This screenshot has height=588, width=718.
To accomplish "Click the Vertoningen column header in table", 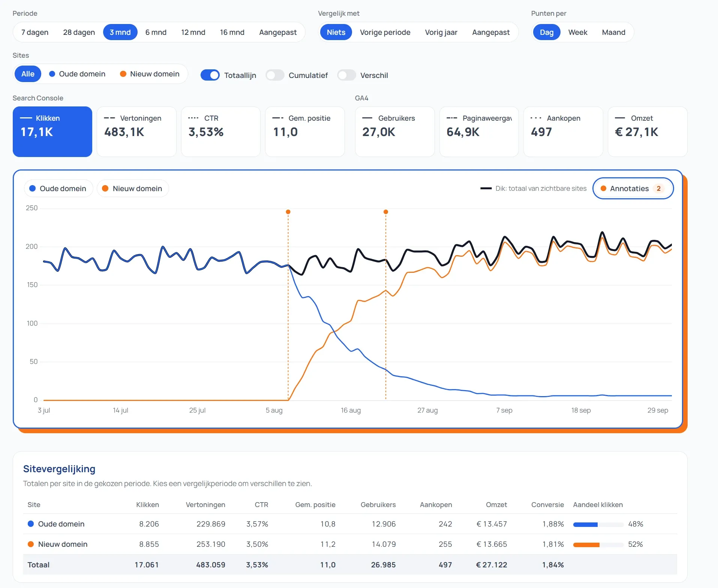I will click(205, 505).
